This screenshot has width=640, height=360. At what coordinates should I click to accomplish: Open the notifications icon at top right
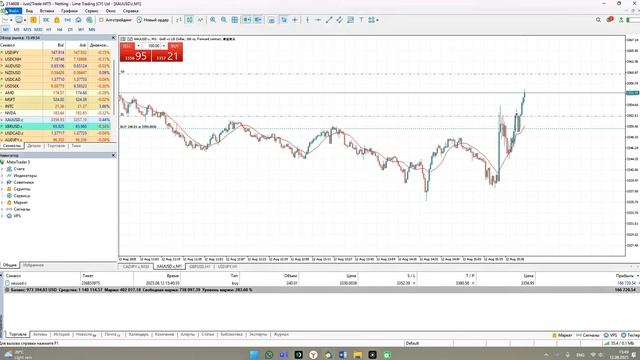point(610,19)
